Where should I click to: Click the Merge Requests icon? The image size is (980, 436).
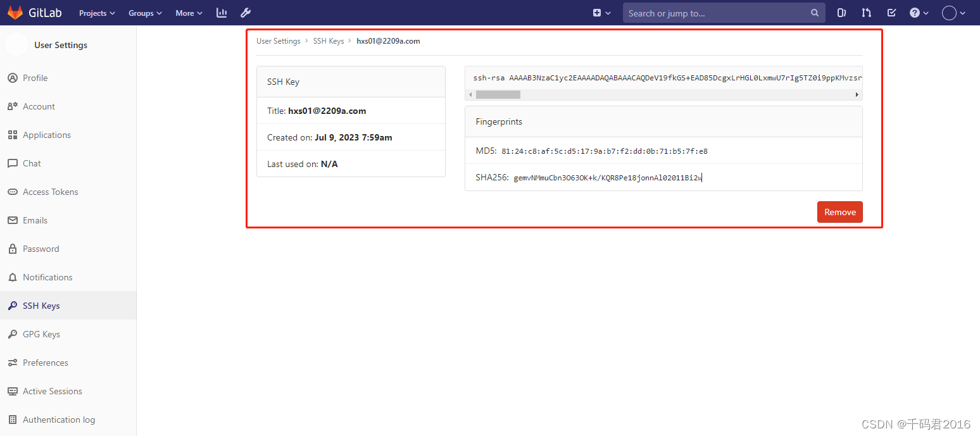(866, 12)
